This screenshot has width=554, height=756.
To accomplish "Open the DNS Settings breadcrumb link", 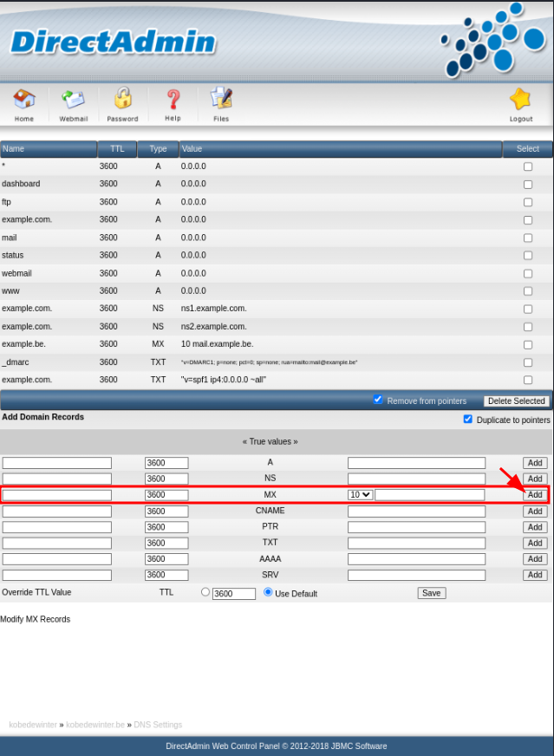I will point(158,725).
